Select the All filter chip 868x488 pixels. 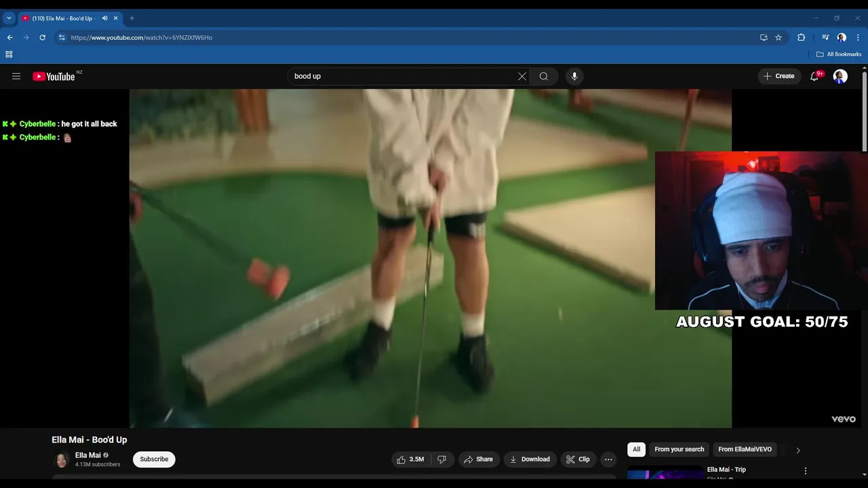point(636,449)
